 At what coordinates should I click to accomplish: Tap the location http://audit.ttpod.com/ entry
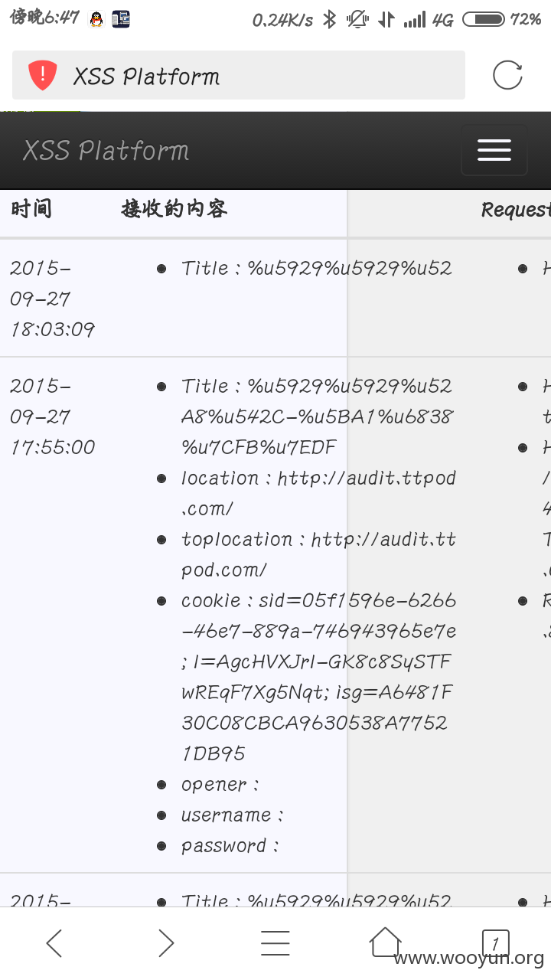pyautogui.click(x=318, y=493)
